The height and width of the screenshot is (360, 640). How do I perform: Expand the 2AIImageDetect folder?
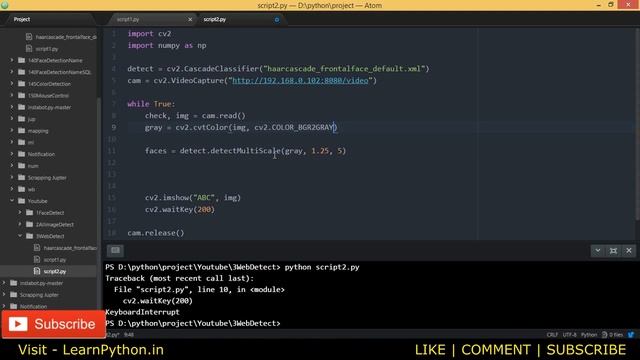[x=20, y=224]
